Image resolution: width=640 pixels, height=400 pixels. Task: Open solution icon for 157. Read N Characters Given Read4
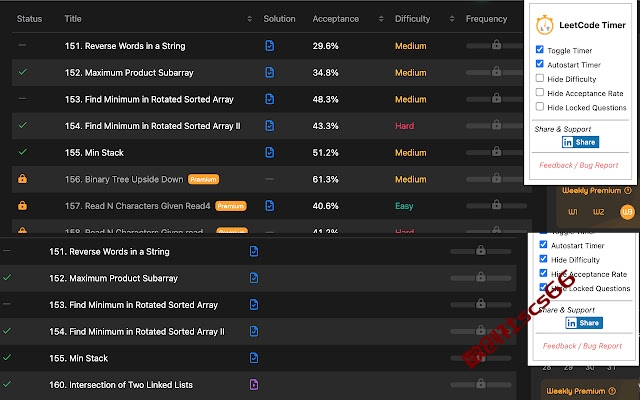[269, 206]
